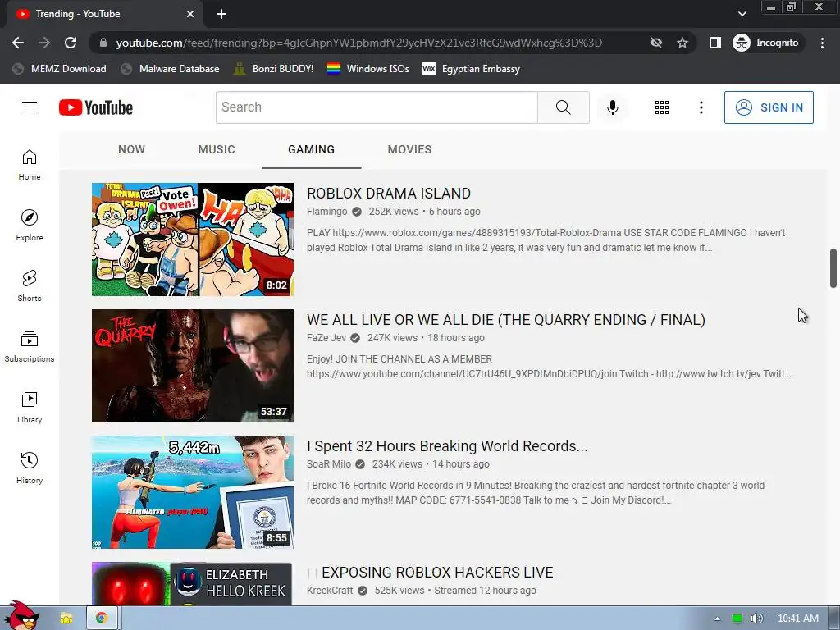Click the address bar URL

coord(359,43)
